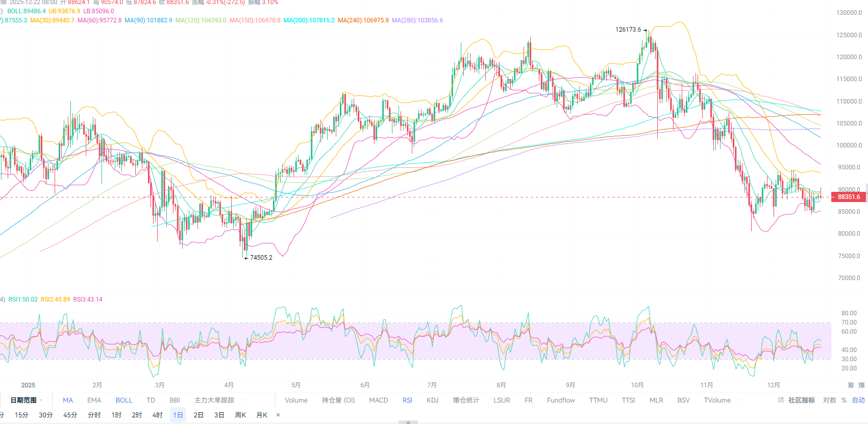
Task: Open the 社区指标 community indicators editor icon
Action: click(x=781, y=400)
